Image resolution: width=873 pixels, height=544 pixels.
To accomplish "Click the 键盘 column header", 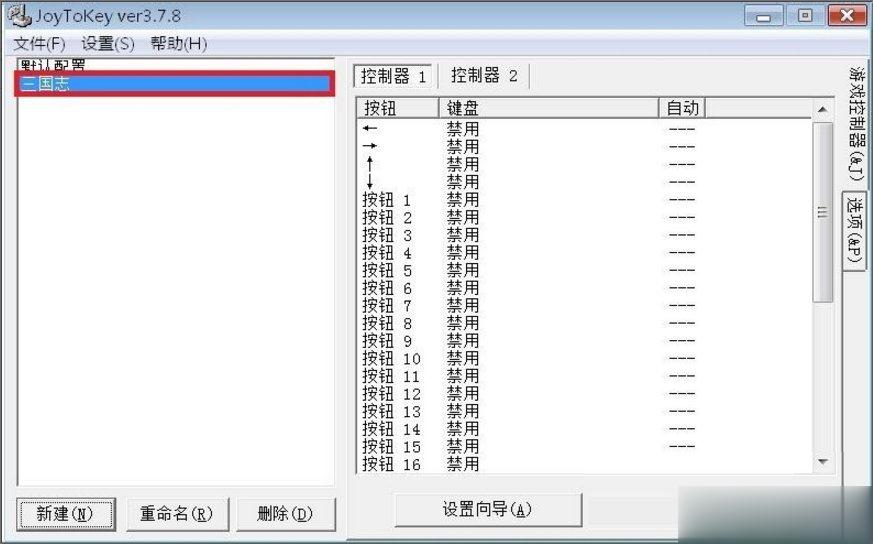I will click(548, 108).
